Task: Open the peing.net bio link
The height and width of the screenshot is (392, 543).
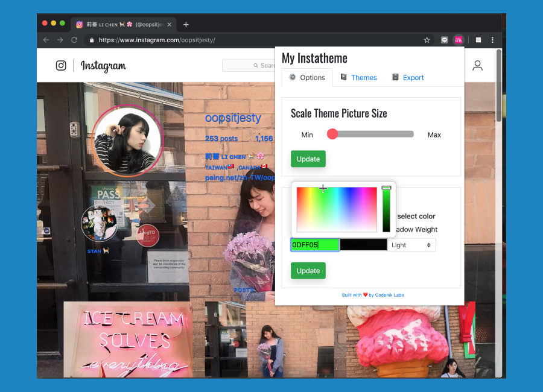Action: coord(240,178)
